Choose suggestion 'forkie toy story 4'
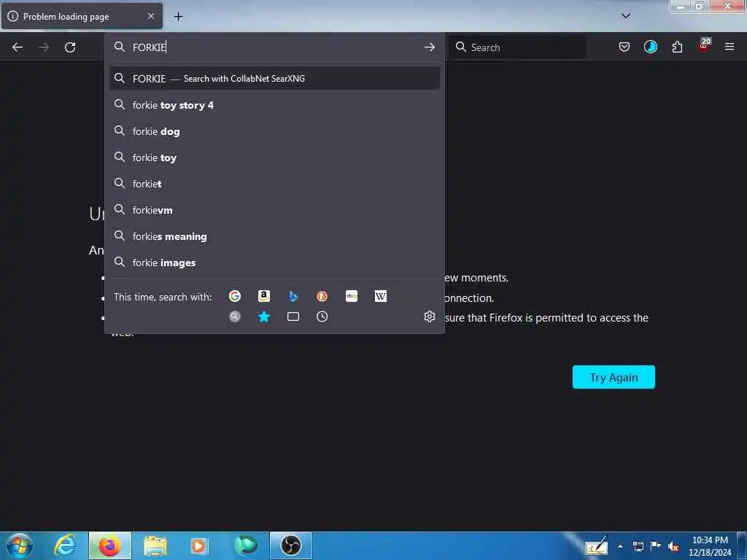 click(275, 105)
